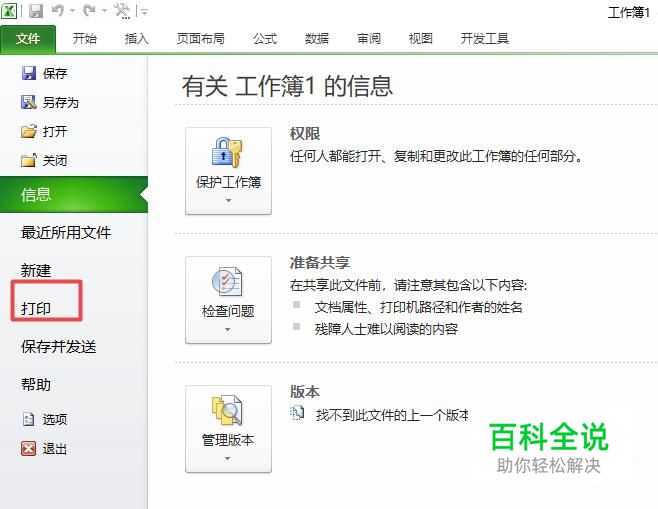Click the 选项 document icon
Image resolution: width=658 pixels, height=509 pixels.
point(29,419)
